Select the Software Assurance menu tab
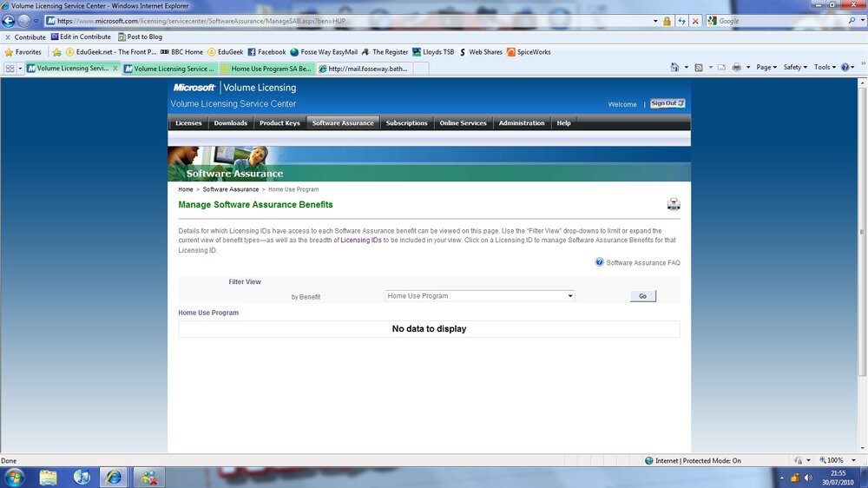 pos(343,123)
